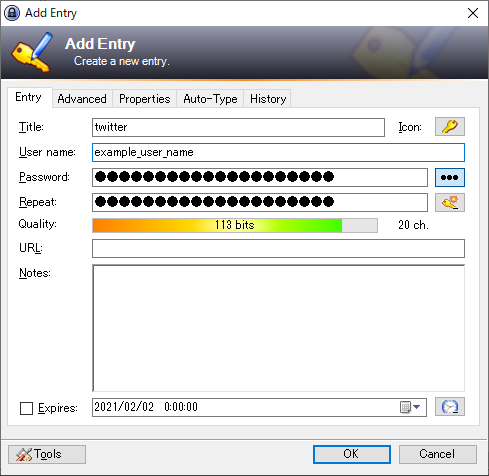Expand the expiry date dropdown arrow
Screen dimensions: 489x476
(x=416, y=407)
